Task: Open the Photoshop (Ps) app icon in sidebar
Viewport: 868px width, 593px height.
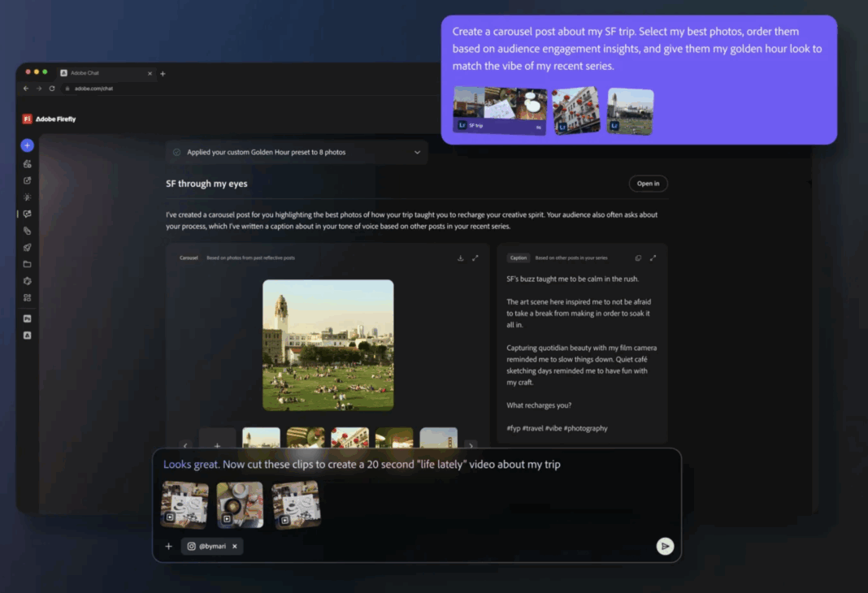Action: point(27,319)
